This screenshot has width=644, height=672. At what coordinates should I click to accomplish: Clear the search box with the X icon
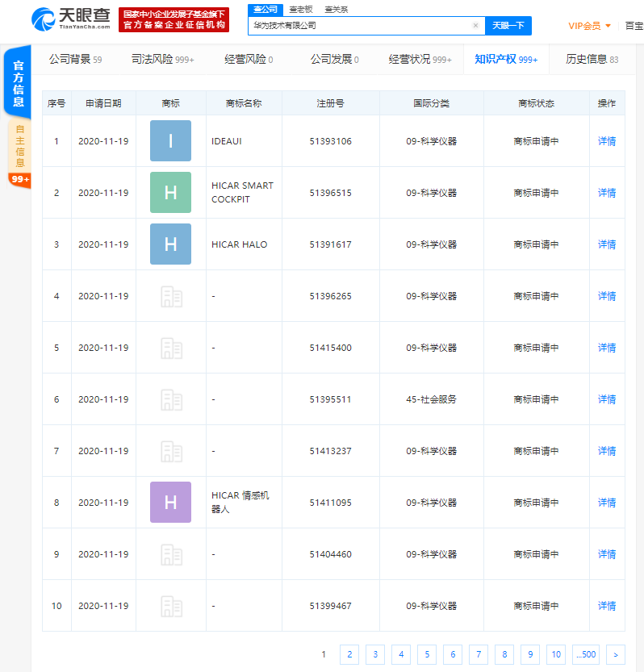(475, 26)
